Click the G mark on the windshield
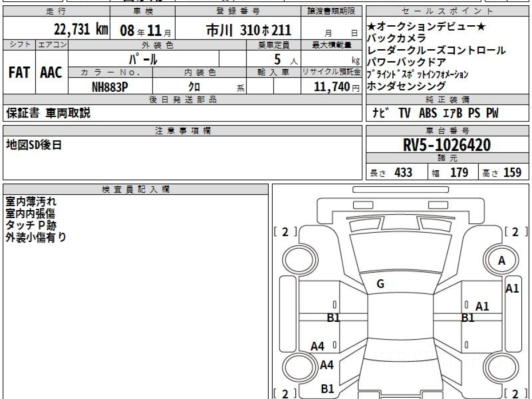The width and height of the screenshot is (532, 399). click(380, 285)
